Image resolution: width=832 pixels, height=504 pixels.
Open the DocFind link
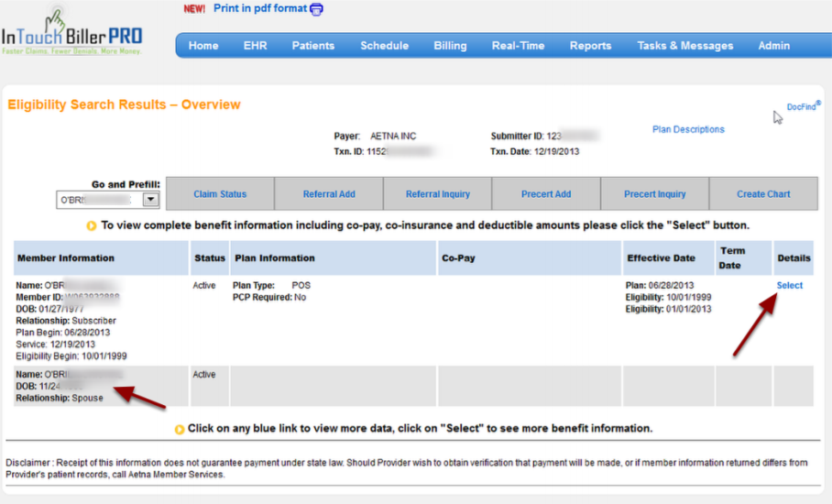(x=803, y=107)
